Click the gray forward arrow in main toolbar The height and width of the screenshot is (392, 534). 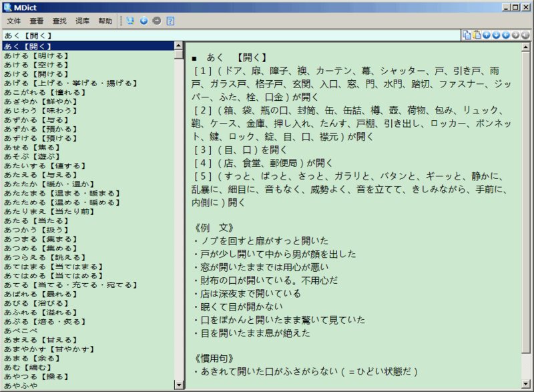[x=156, y=21]
